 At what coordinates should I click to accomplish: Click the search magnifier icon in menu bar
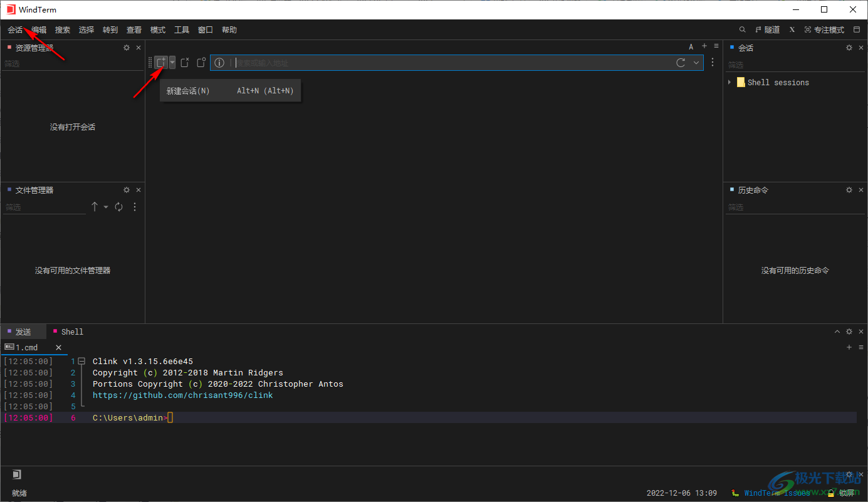(743, 29)
